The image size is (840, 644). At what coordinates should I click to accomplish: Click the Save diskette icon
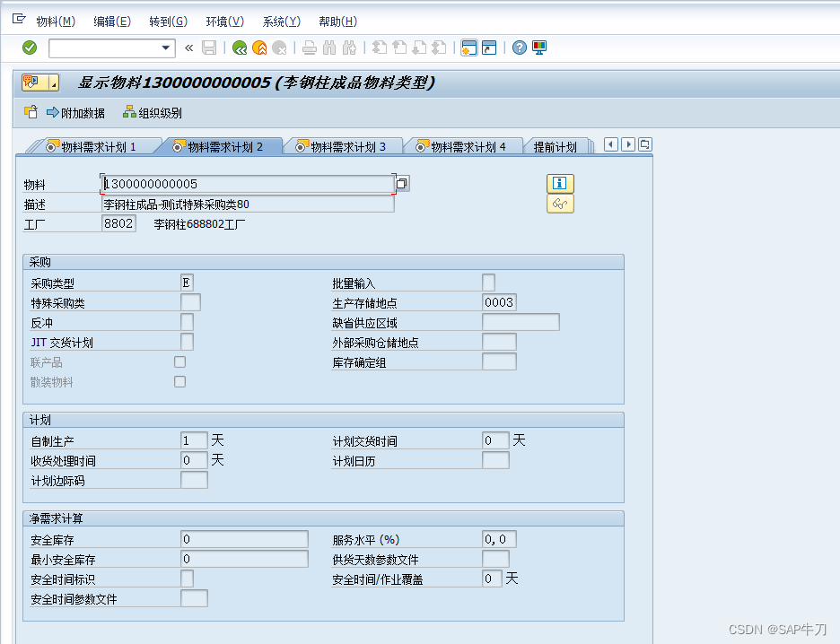click(209, 48)
